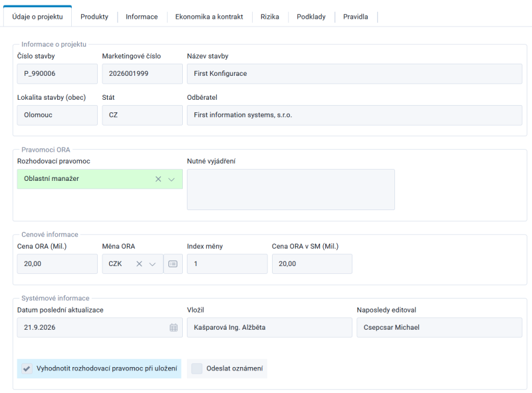Expand the Rozhodovací pravomoc dropdown arrow
Screen dimensions: 532x393
(172, 179)
